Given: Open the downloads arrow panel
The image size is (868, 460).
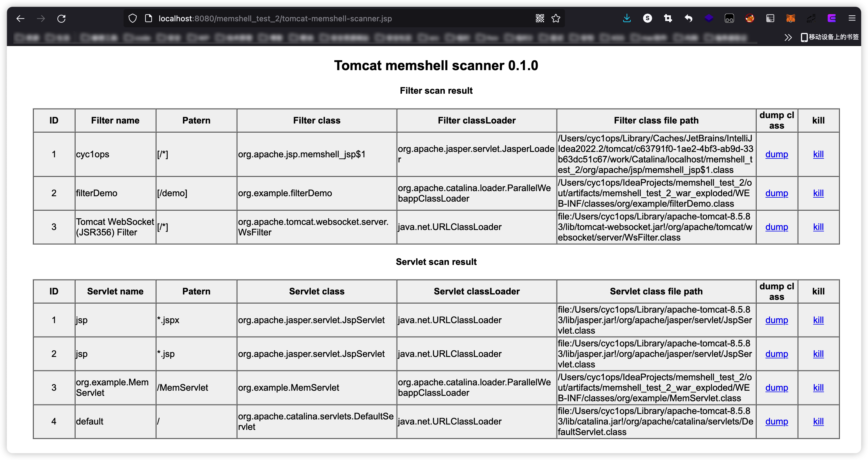Looking at the screenshot, I should tap(627, 18).
